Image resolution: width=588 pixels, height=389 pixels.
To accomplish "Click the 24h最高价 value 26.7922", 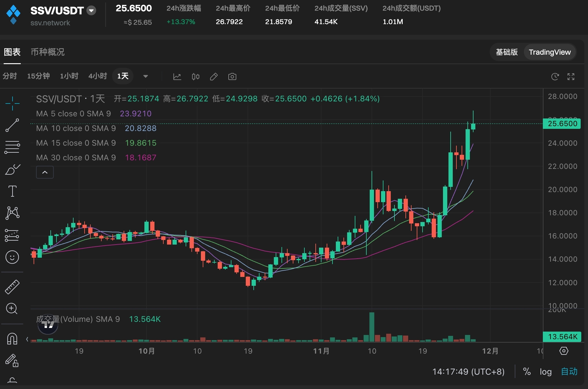I will (229, 22).
